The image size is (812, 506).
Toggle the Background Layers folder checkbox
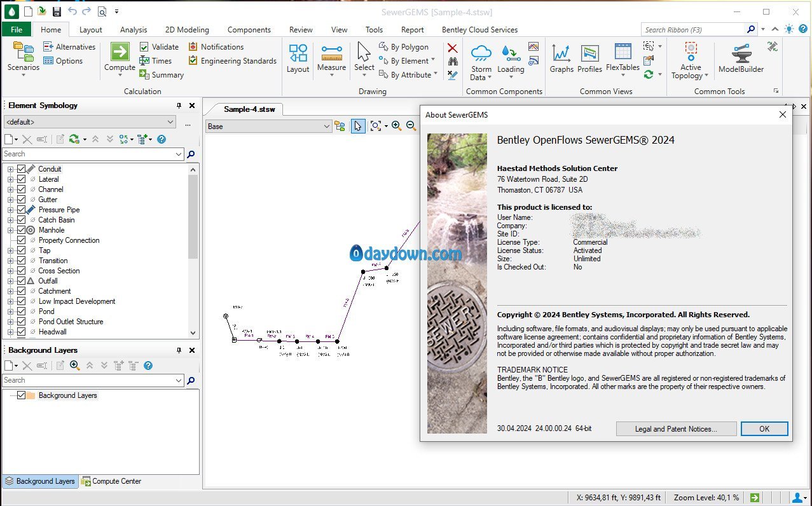21,395
